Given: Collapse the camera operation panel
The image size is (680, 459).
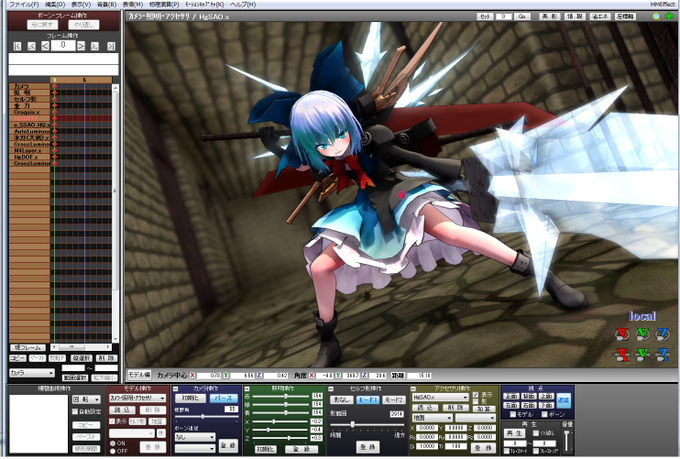Looking at the screenshot, I should pyautogui.click(x=175, y=389).
